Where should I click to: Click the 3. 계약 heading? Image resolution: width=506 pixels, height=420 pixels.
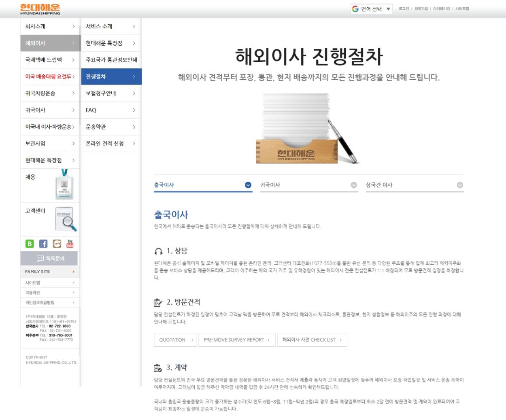pyautogui.click(x=176, y=367)
